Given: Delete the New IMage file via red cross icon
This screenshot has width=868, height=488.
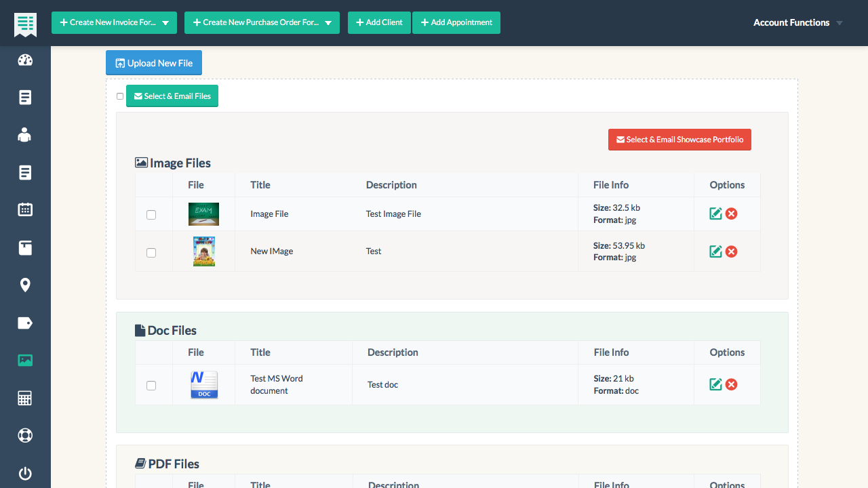Looking at the screenshot, I should pyautogui.click(x=731, y=251).
